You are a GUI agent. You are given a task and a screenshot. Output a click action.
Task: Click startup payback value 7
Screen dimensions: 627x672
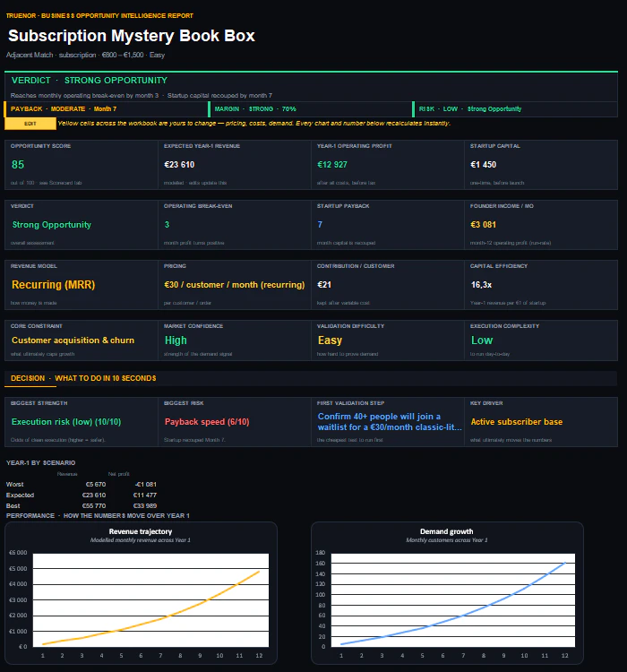point(320,225)
